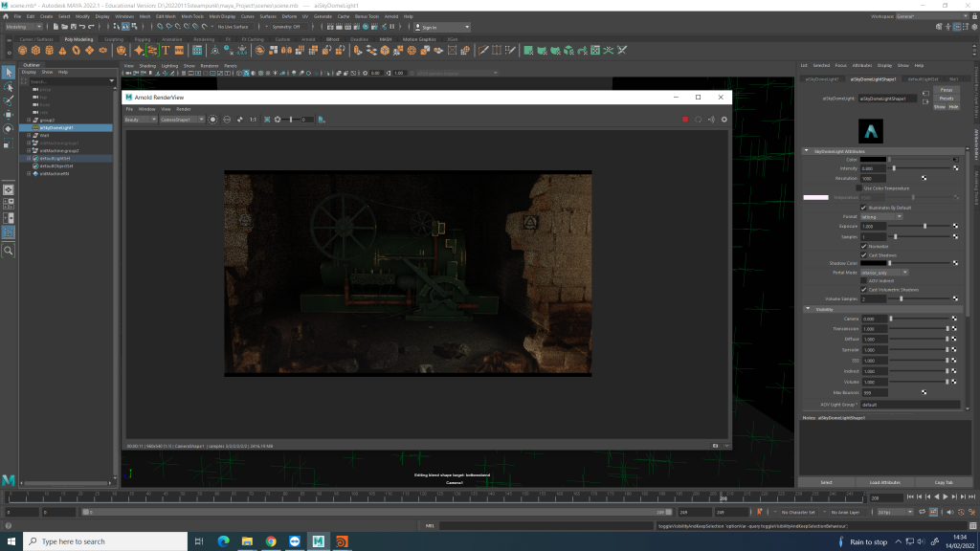Select the Move tool in the toolbox
Viewport: 980px width, 551px height.
[9, 114]
